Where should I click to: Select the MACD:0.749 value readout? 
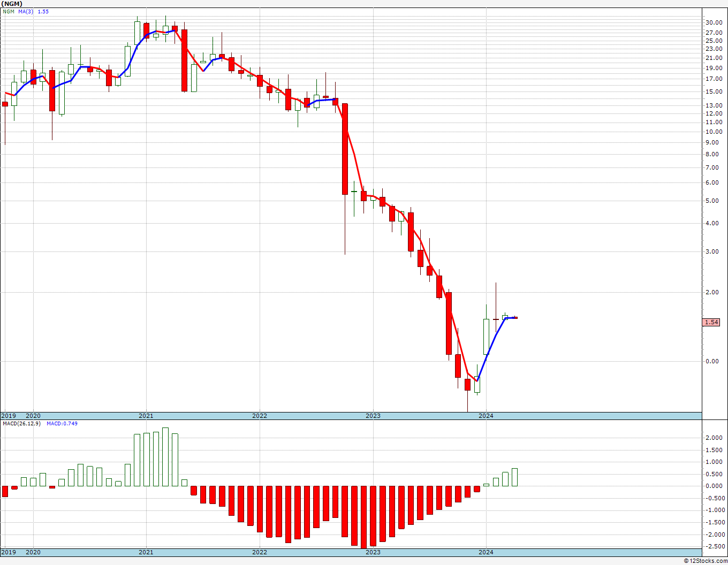[x=62, y=423]
